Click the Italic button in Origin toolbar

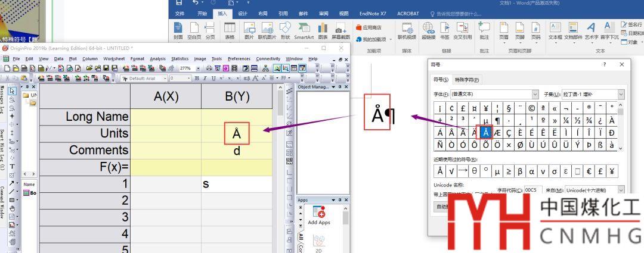205,78
